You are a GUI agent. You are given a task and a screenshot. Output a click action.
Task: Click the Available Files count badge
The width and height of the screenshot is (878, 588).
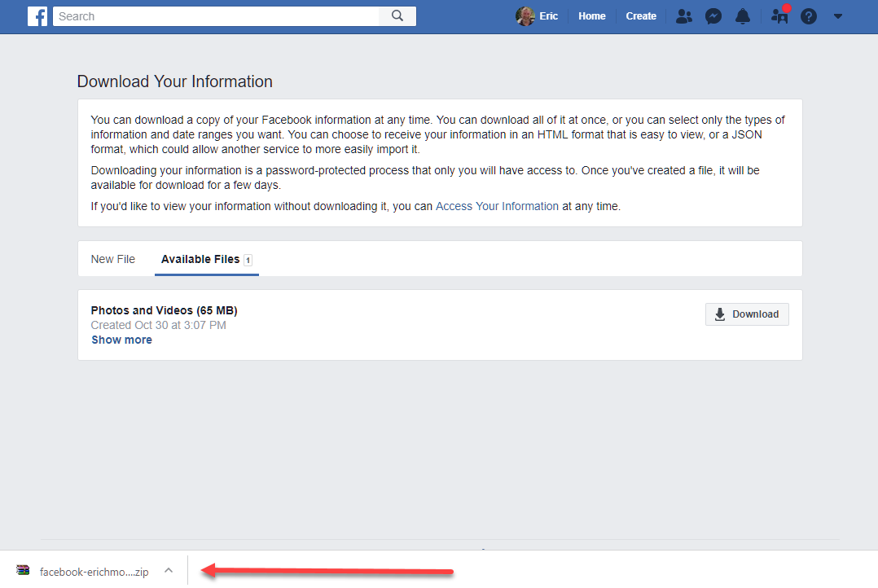[x=248, y=260]
